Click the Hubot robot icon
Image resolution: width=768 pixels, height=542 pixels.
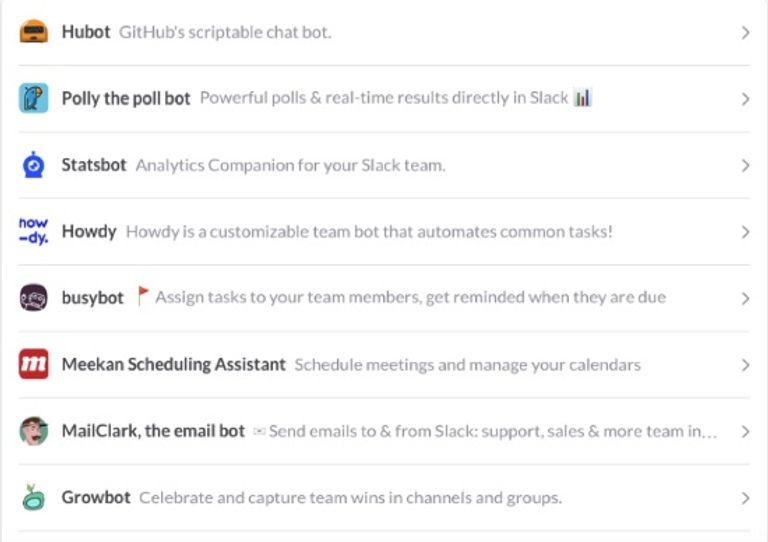34,32
